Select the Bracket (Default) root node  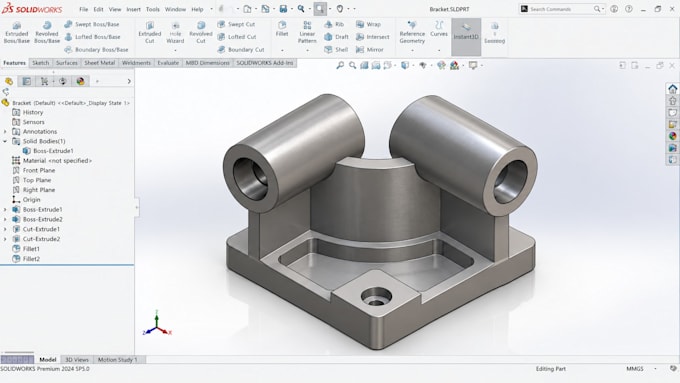66,103
